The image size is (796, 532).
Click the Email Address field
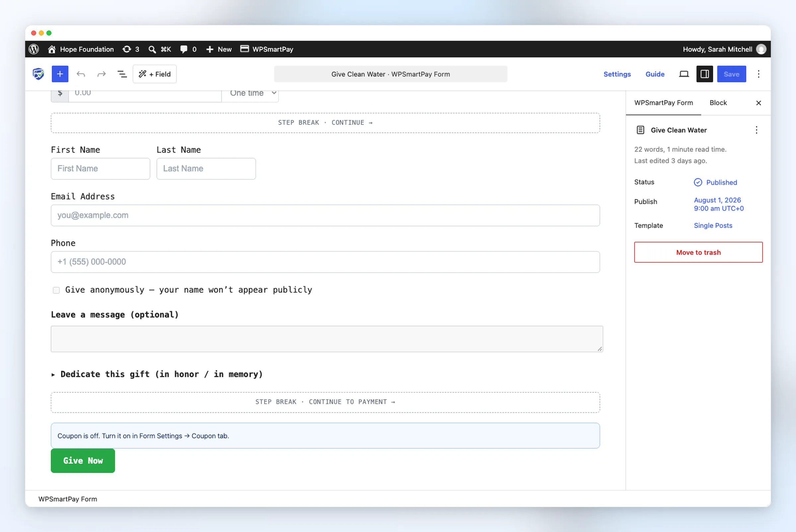coord(325,216)
